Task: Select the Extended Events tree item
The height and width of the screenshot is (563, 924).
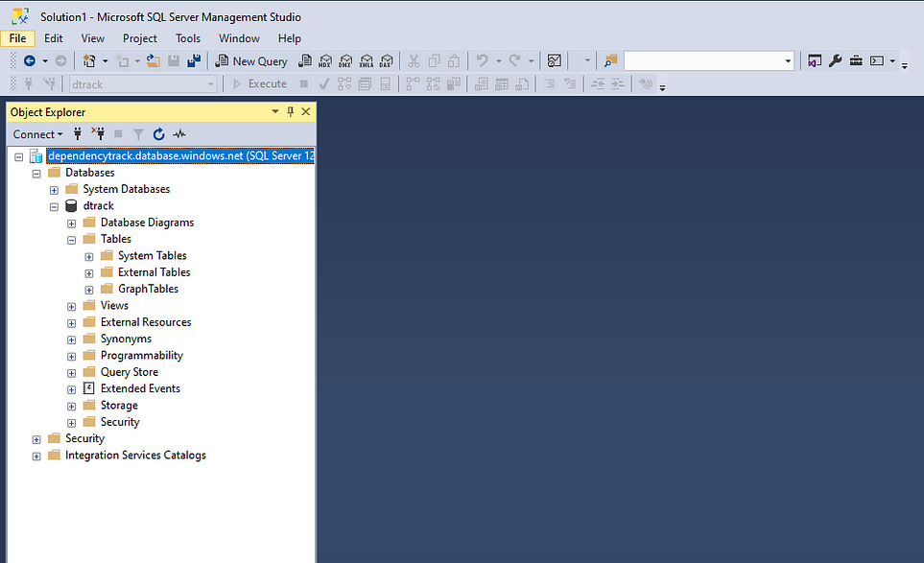Action: (x=140, y=388)
